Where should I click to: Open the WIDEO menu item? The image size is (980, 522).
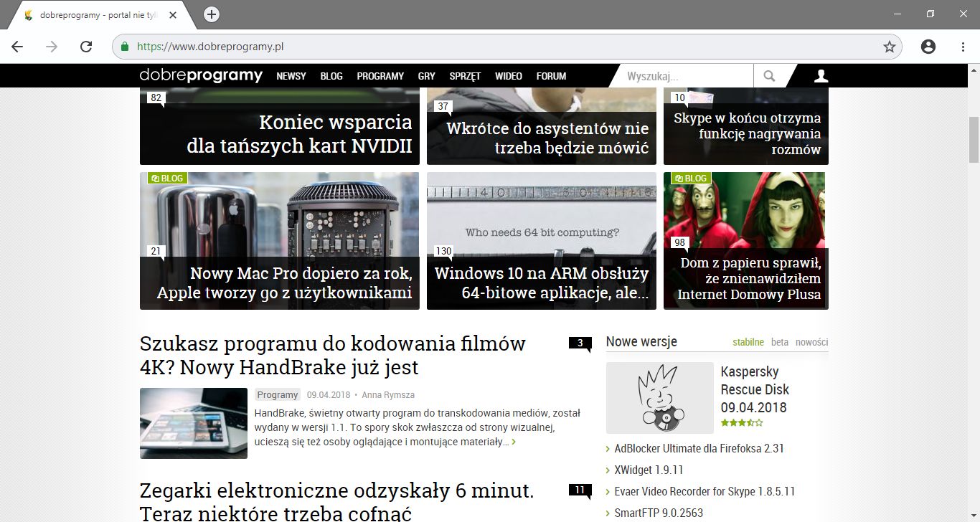pyautogui.click(x=509, y=76)
